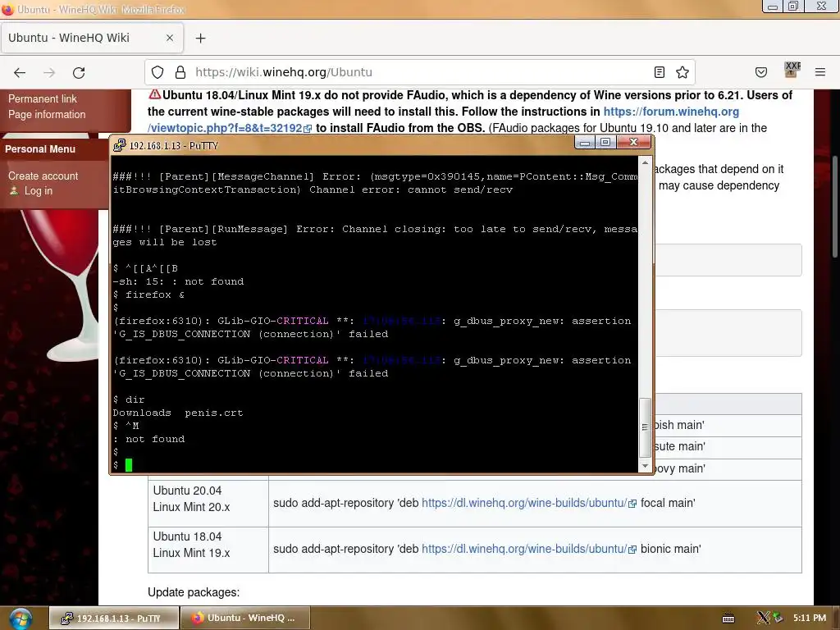Click the X server tray icon
This screenshot has height=630, width=840.
(x=763, y=618)
